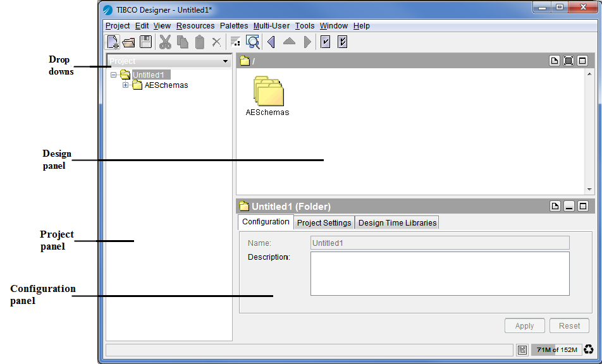The width and height of the screenshot is (602, 364).
Task: Switch to the Project Settings tab
Action: pyautogui.click(x=324, y=223)
